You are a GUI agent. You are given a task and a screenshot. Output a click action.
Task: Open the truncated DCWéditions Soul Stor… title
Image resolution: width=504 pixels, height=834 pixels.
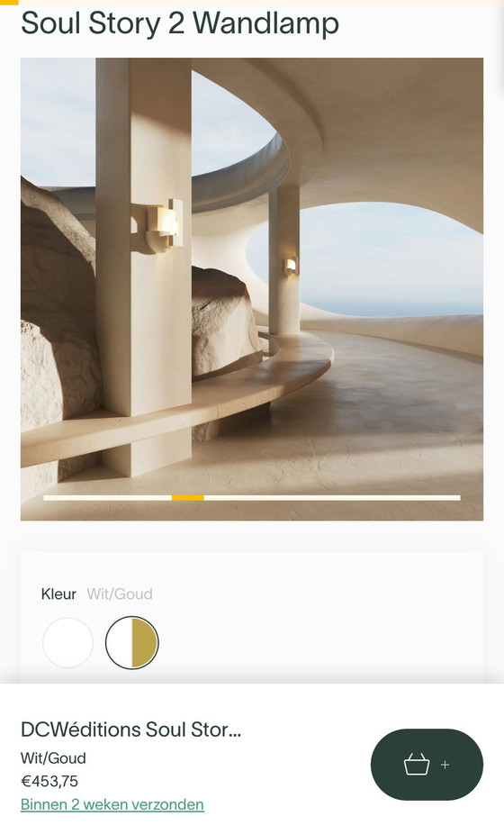click(130, 730)
